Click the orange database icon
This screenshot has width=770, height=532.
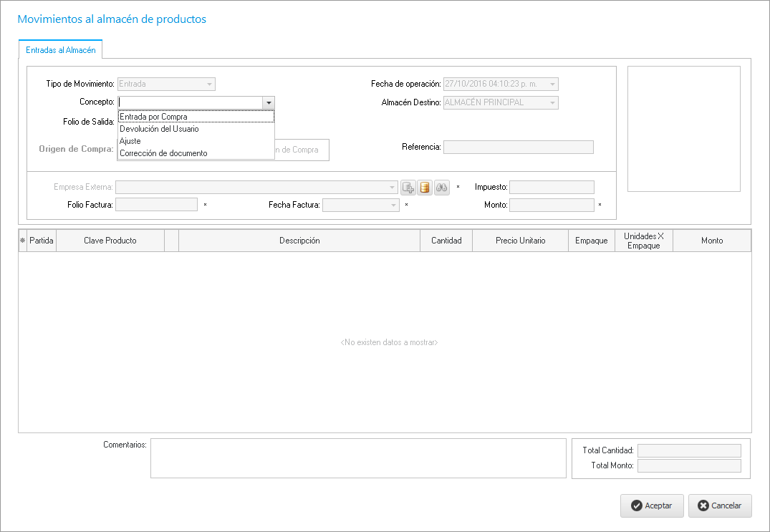point(425,188)
